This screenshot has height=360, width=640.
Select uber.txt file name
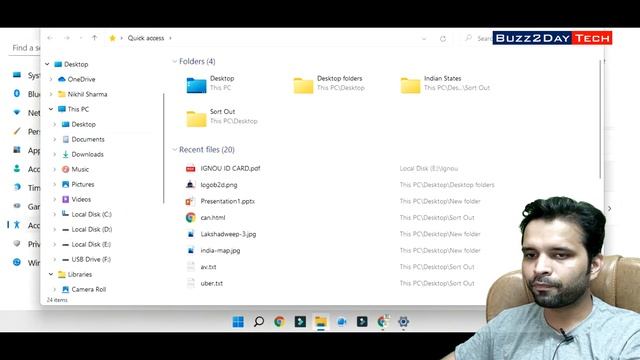[x=212, y=283]
